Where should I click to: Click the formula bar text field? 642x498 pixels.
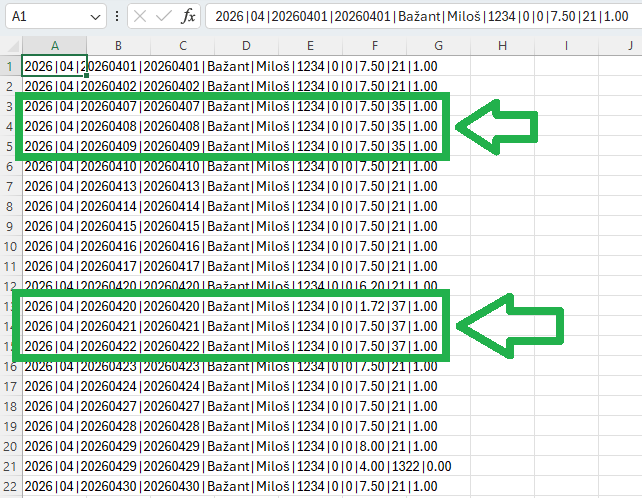point(424,16)
